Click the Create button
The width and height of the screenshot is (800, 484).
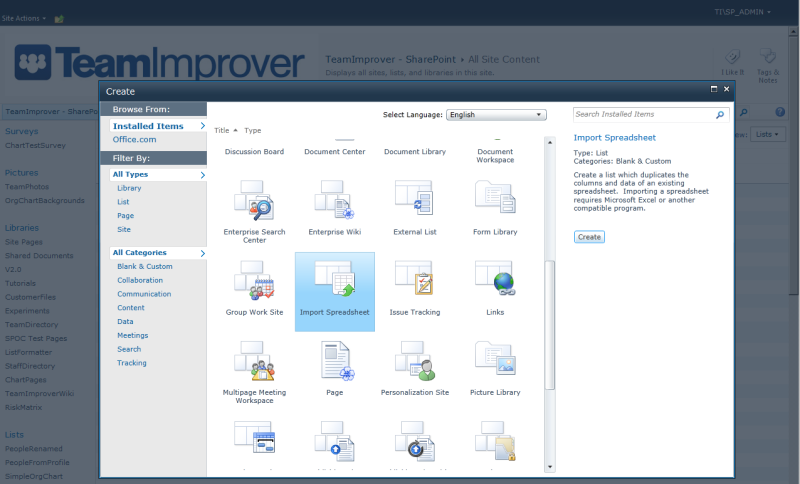pyautogui.click(x=589, y=237)
